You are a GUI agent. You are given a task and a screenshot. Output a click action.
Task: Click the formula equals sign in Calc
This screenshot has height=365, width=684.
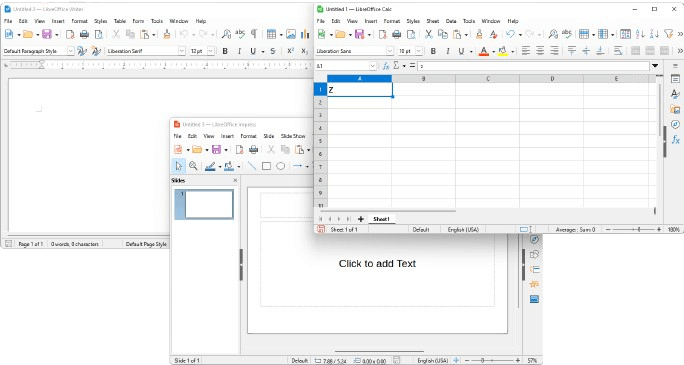click(412, 65)
